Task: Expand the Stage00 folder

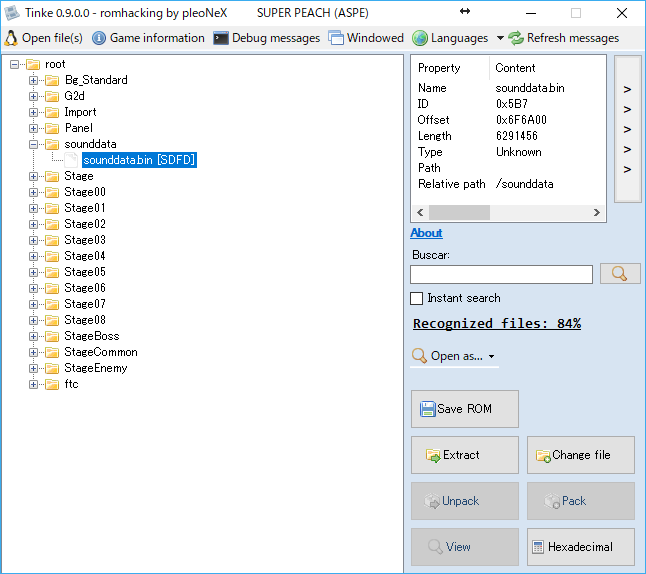Action: tap(33, 193)
